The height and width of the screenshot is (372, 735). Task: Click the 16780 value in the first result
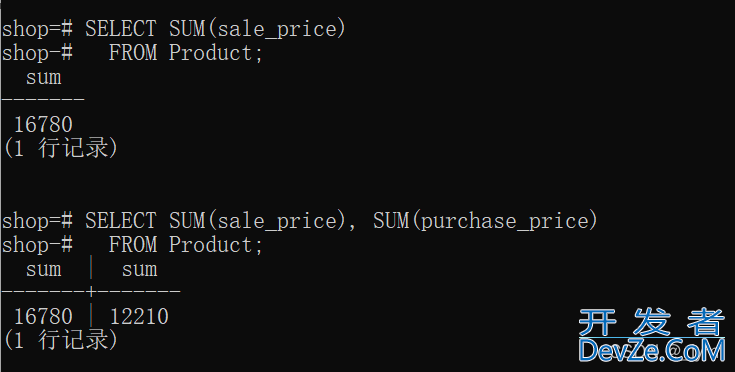44,125
